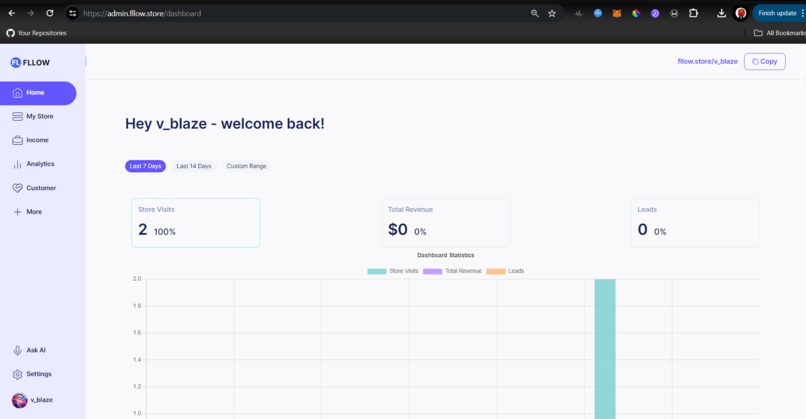Open the All Bookmarks folder

(779, 33)
